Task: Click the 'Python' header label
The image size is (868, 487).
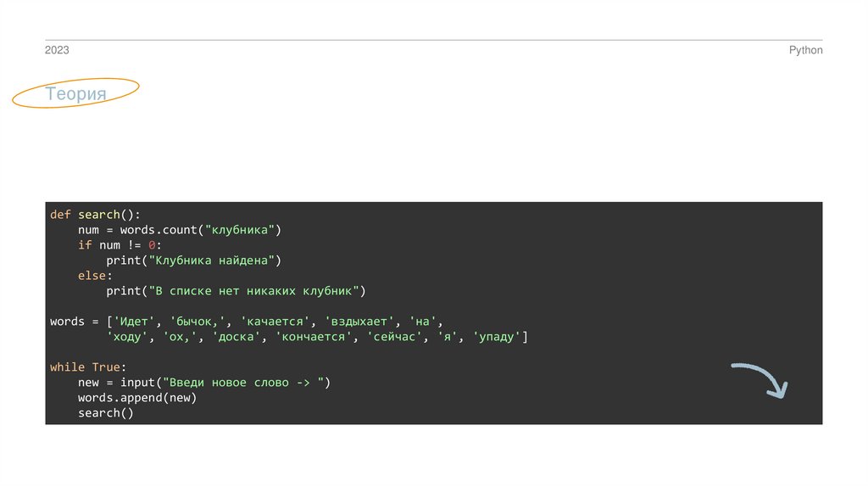Action: (805, 51)
